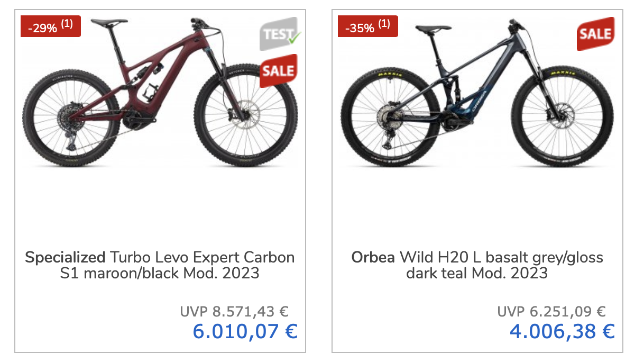Click the 4.006,38 € sale price
This screenshot has width=644, height=362.
(562, 332)
